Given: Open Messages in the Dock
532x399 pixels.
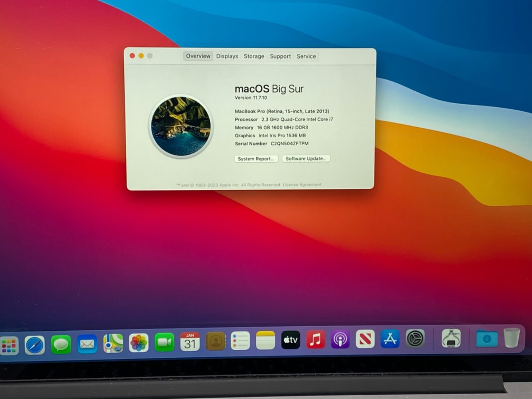Looking at the screenshot, I should 61,344.
